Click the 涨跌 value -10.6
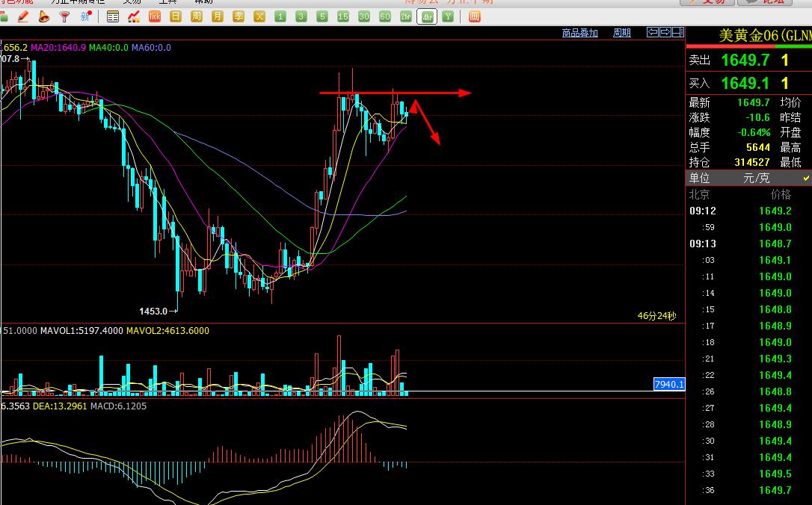This screenshot has height=505, width=812. point(758,117)
